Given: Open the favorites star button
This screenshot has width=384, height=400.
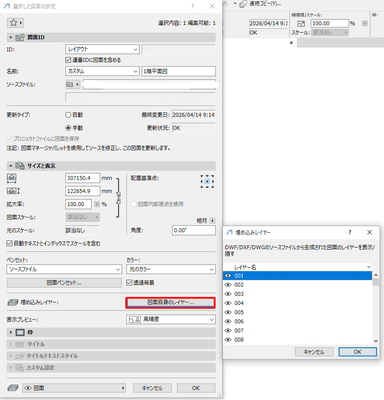Looking at the screenshot, I should pos(15,23).
